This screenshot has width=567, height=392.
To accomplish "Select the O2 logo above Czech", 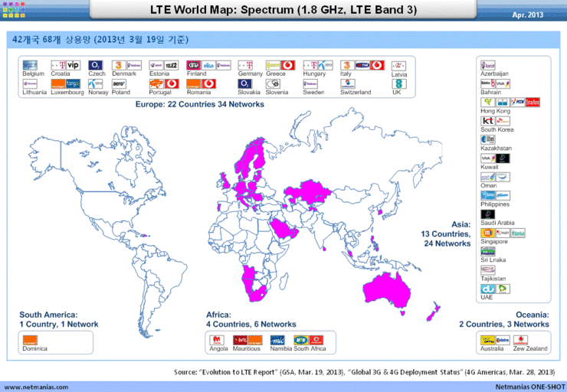I will pyautogui.click(x=96, y=65).
